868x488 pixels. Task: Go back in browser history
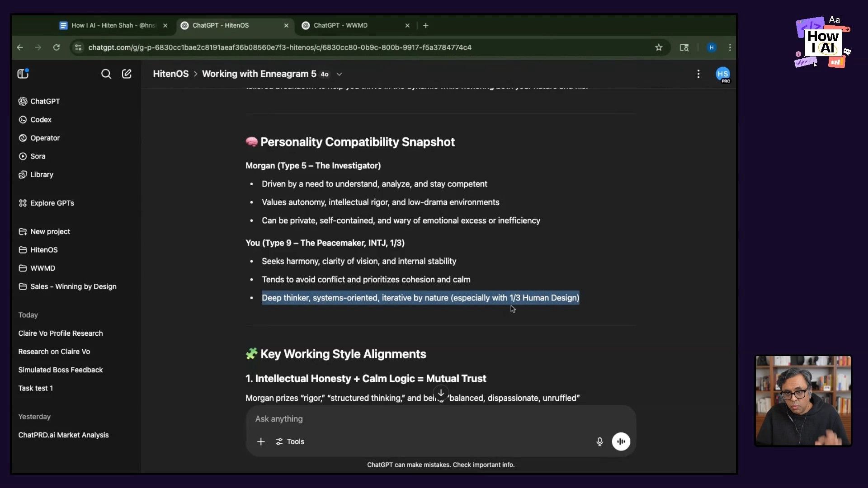point(20,47)
